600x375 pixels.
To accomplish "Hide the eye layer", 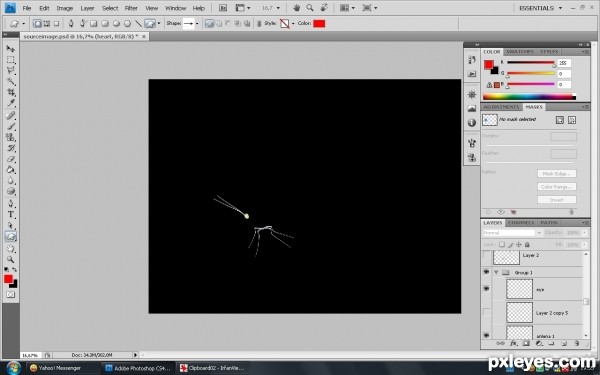I will point(486,289).
